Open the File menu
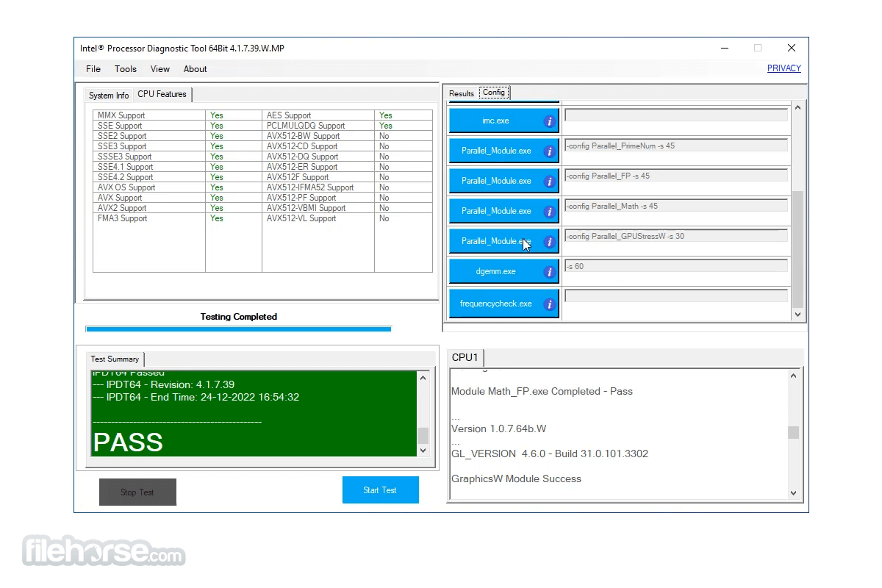This screenshot has width=882, height=588. tap(93, 69)
